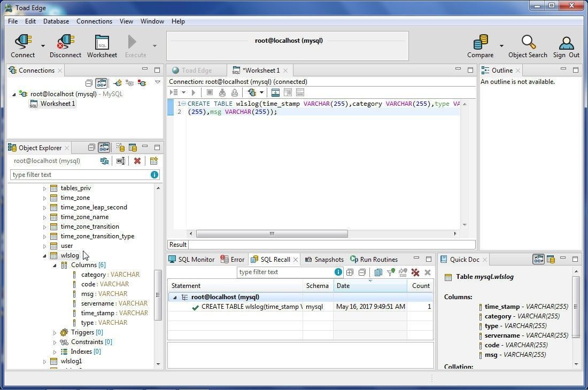Open the Connections panel view menu triangle

(x=158, y=82)
